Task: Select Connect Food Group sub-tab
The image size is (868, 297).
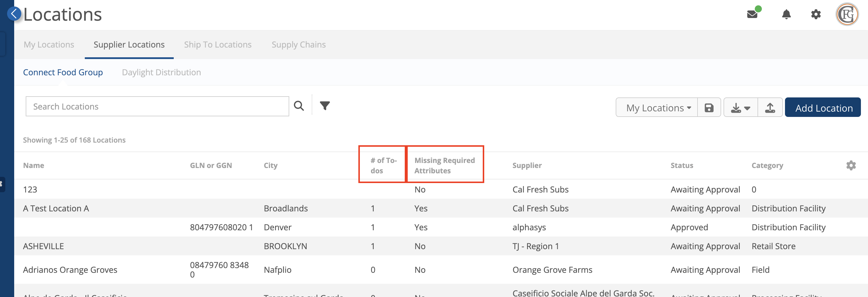Action: click(63, 72)
